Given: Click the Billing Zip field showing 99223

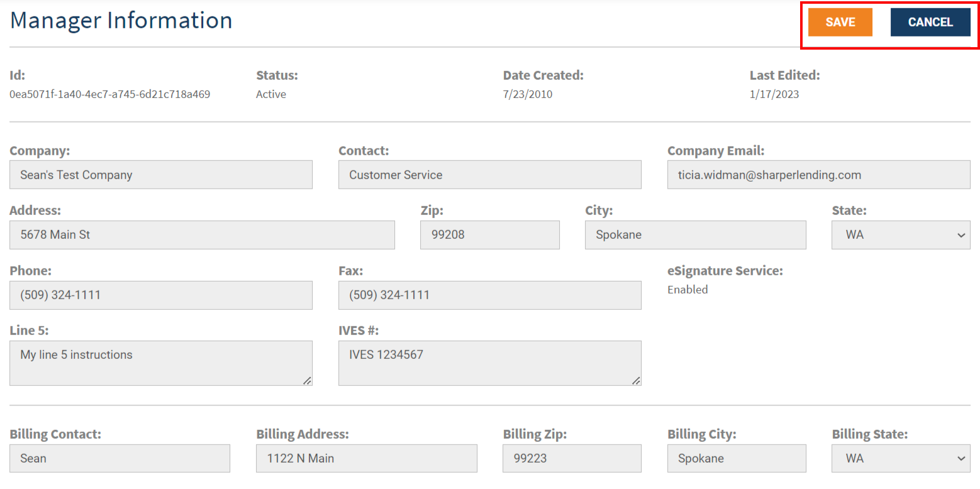Looking at the screenshot, I should coord(572,458).
